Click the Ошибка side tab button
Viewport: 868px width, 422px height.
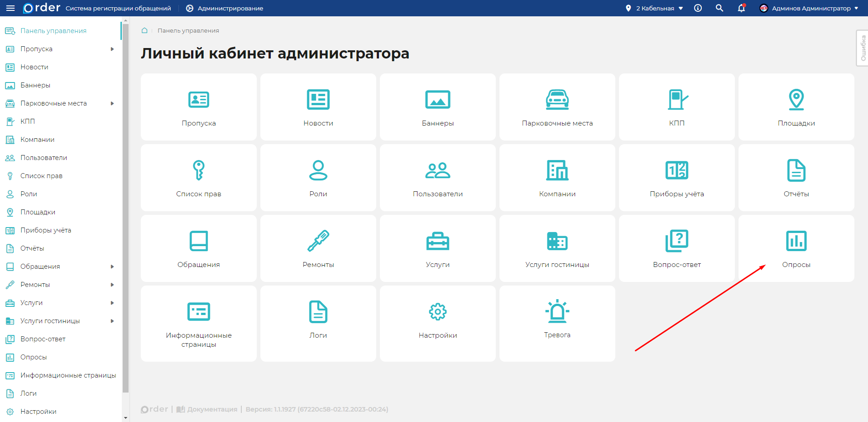(863, 48)
